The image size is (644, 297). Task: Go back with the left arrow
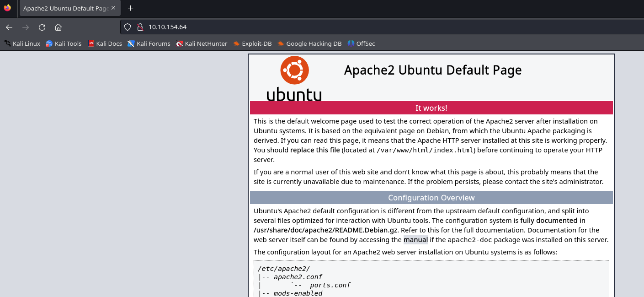(9, 27)
